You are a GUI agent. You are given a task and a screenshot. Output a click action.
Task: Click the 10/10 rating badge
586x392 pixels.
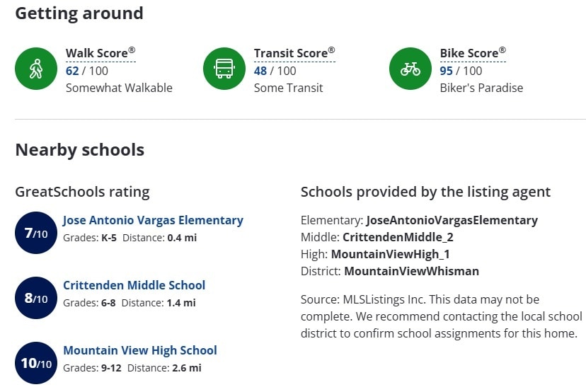(36, 363)
